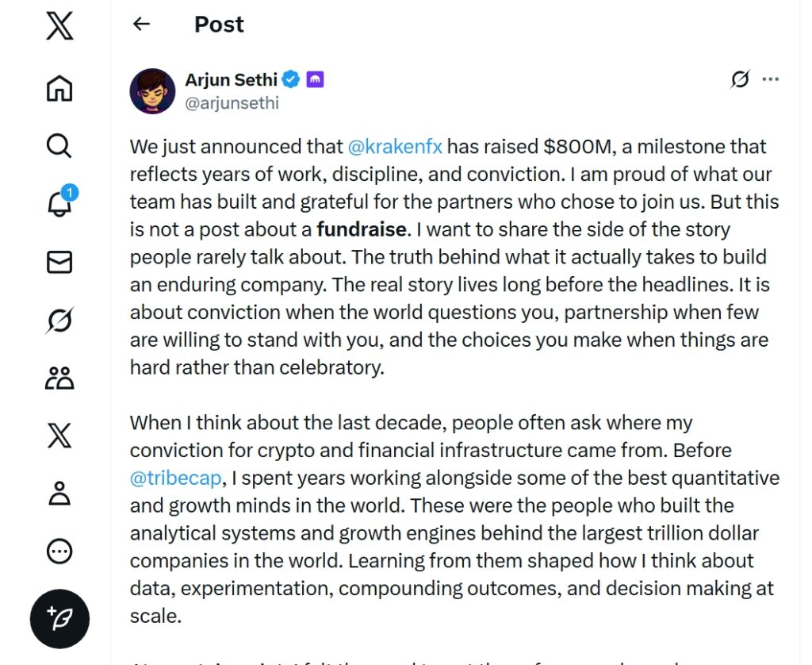Viewport: 812px width, 665px height.
Task: Open the @krakenfx mention link
Action: [396, 146]
